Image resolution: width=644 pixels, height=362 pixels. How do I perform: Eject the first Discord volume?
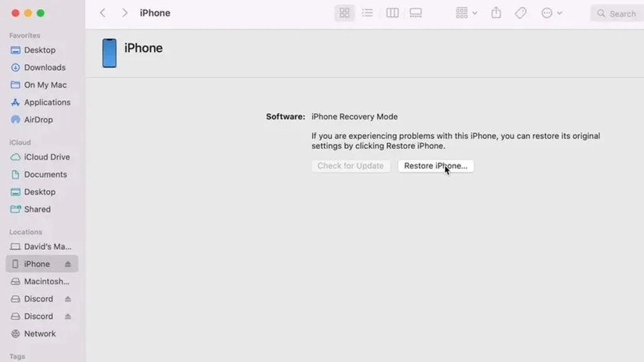(68, 299)
